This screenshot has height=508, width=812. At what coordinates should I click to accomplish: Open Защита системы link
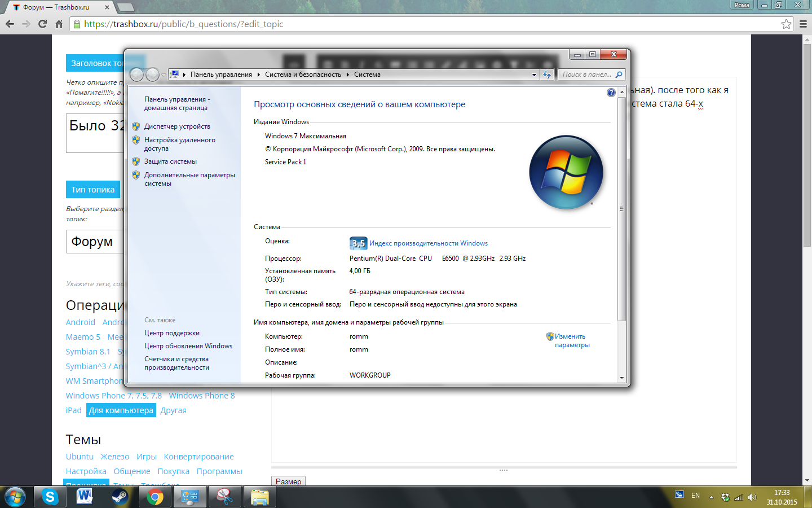tap(170, 161)
